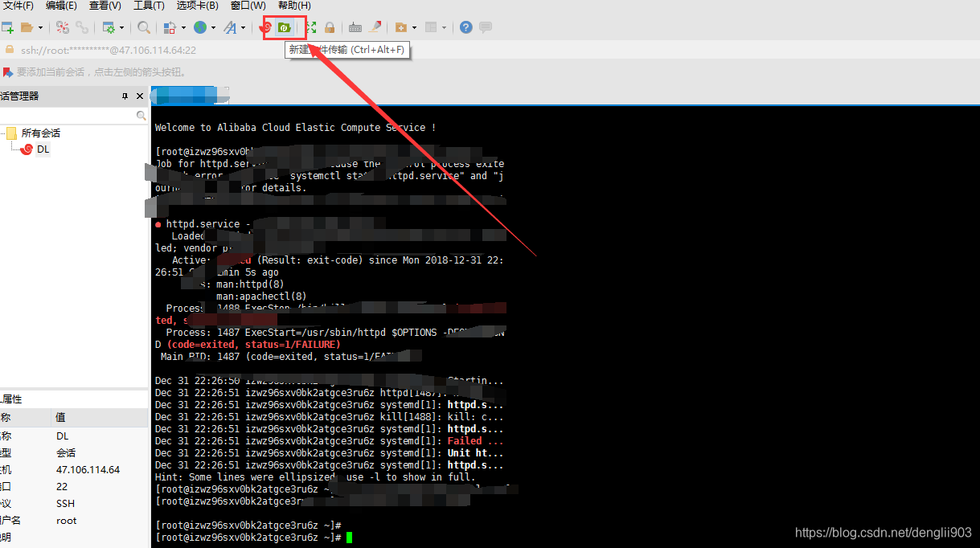The width and height of the screenshot is (980, 548).
Task: Click the yellow folder-plus toolbar icon
Action: point(401,27)
